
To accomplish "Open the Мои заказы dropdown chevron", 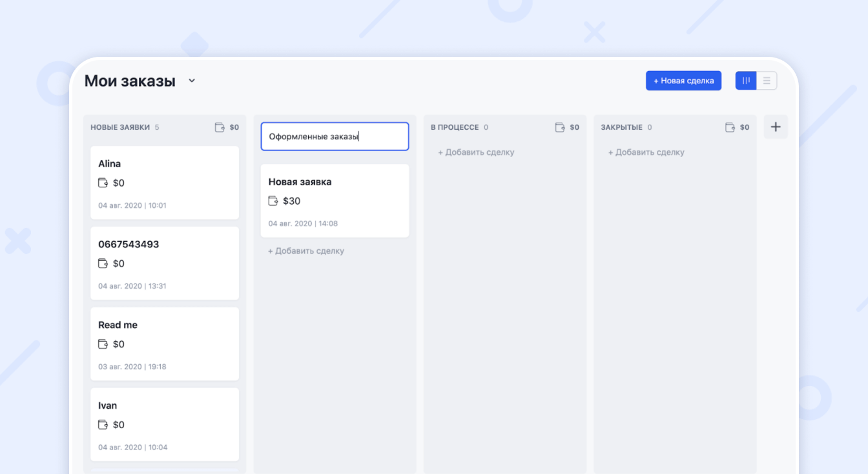I will click(x=191, y=81).
